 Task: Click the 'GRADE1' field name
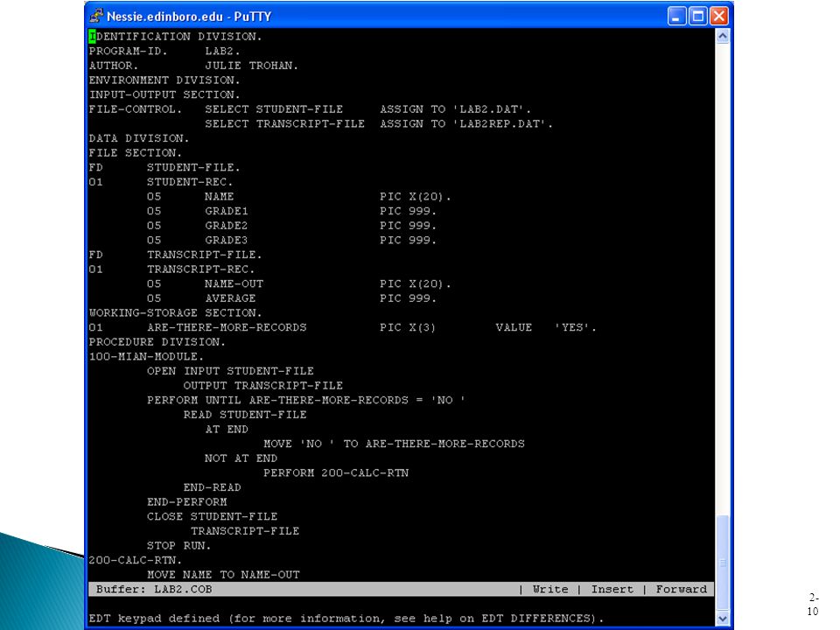coord(226,211)
